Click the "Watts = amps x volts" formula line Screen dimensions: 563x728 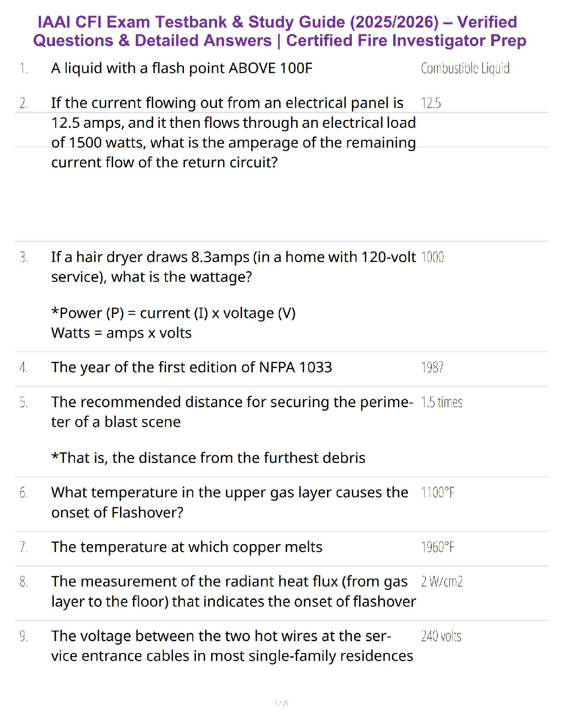pyautogui.click(x=121, y=333)
